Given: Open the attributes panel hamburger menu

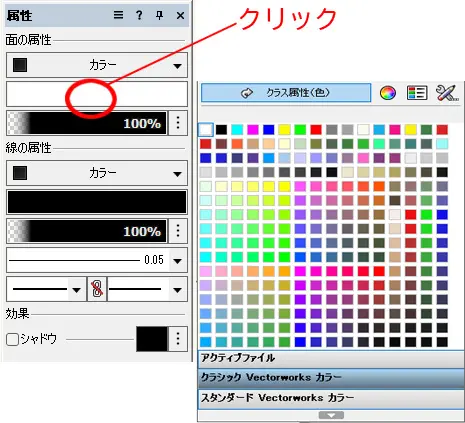Looking at the screenshot, I should point(118,15).
